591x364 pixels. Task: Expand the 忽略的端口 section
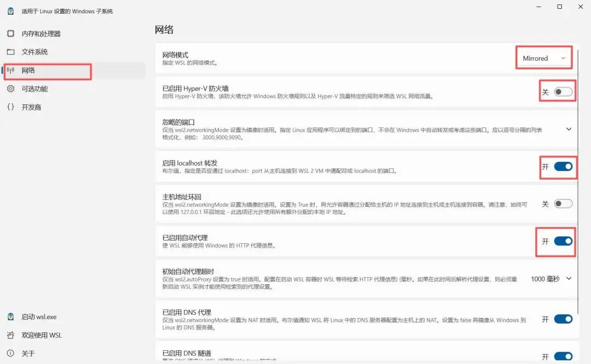568,130
